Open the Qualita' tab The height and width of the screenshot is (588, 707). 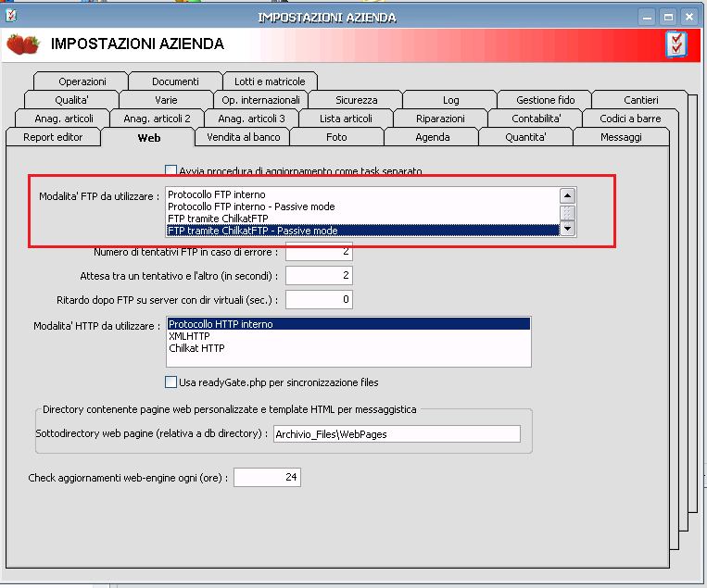pyautogui.click(x=71, y=100)
